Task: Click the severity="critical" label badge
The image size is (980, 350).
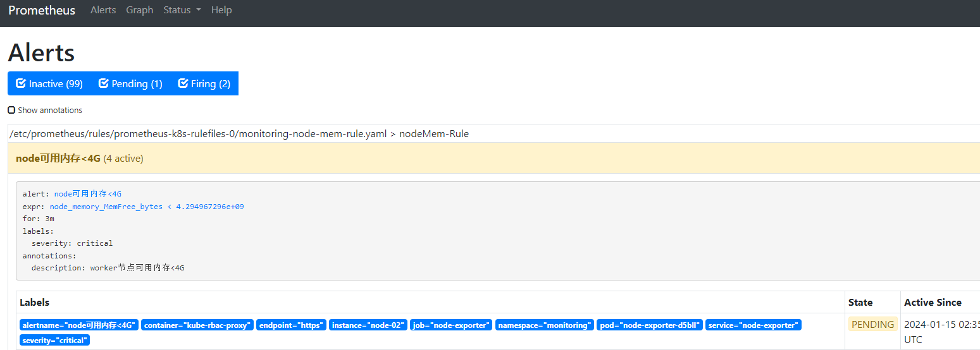Action: coord(54,341)
